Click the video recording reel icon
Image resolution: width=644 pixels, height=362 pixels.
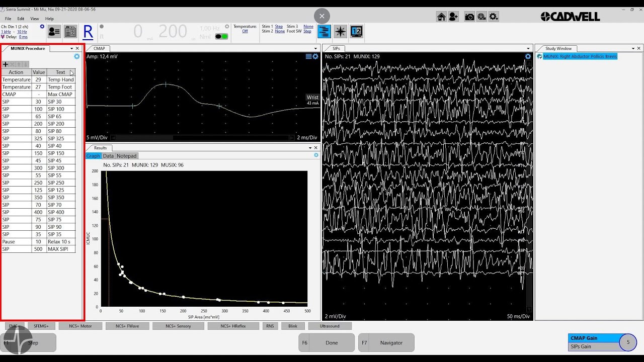coord(481,17)
